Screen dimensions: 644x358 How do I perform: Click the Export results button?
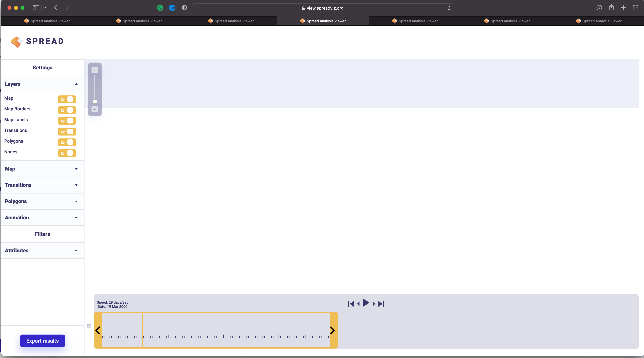pos(42,341)
